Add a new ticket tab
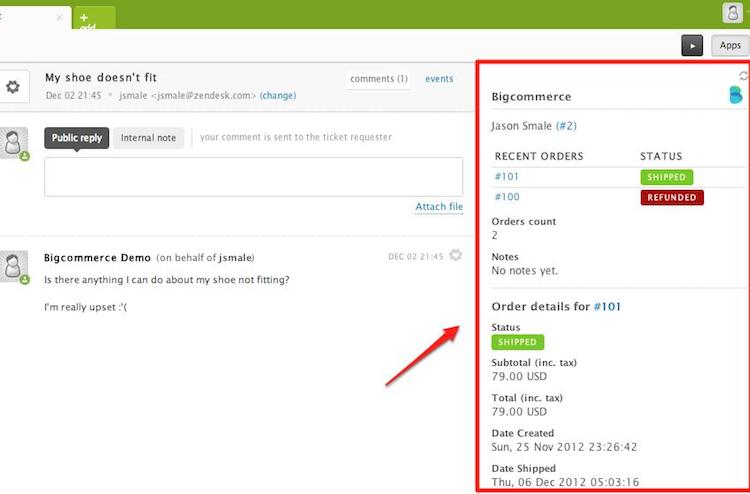 [94, 18]
